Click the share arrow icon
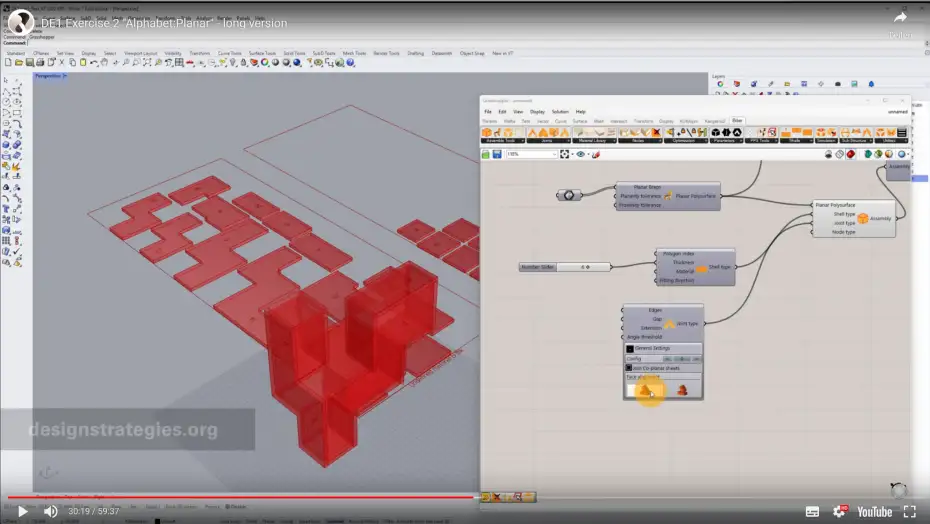The height and width of the screenshot is (524, 930). (x=900, y=18)
